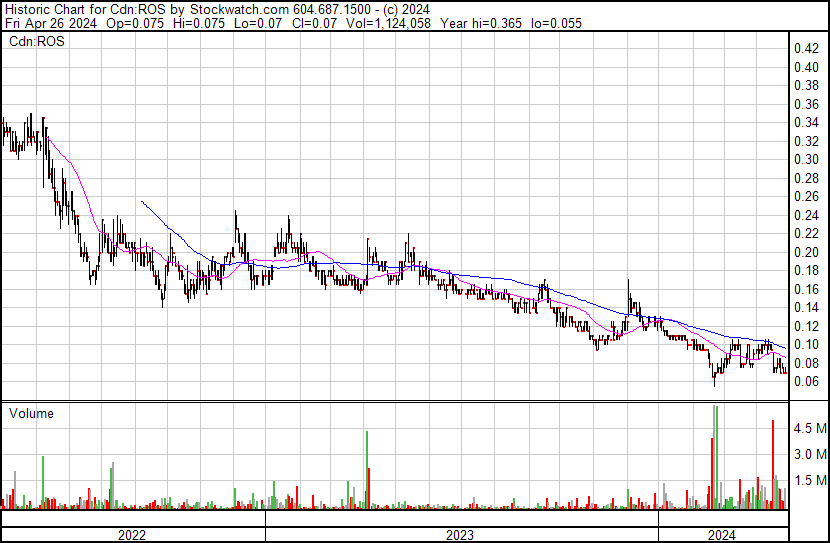
Task: Click the 'Volume' panel label
Action: point(31,413)
